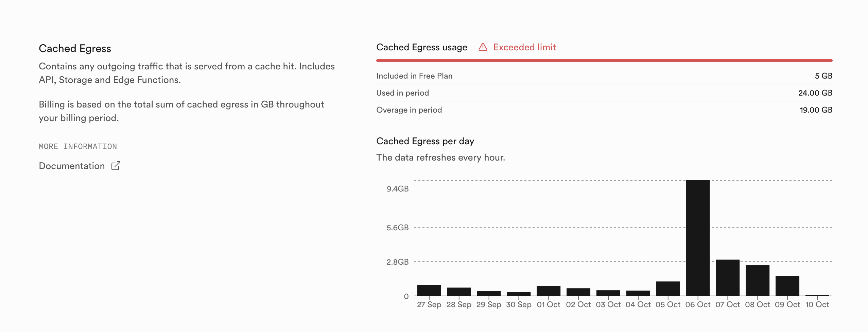This screenshot has width=868, height=332.
Task: Click the red Exceeded limit text
Action: click(524, 47)
